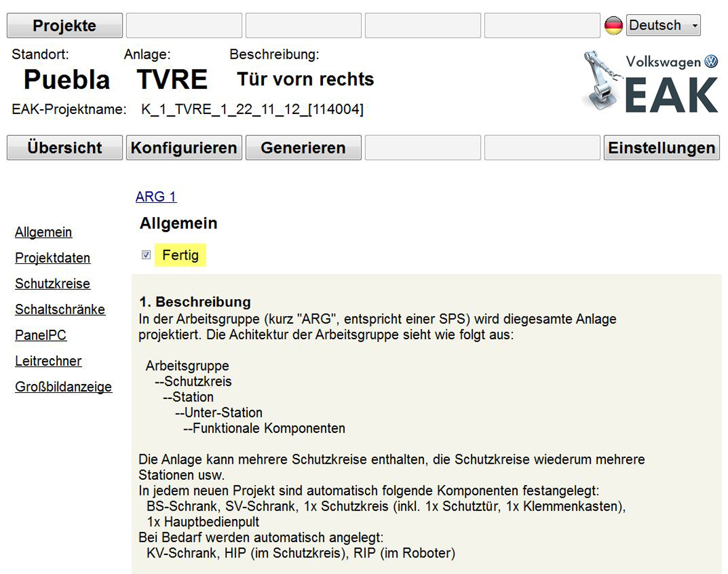728x574 pixels.
Task: Click the empty button next to Projekte
Action: click(x=184, y=26)
